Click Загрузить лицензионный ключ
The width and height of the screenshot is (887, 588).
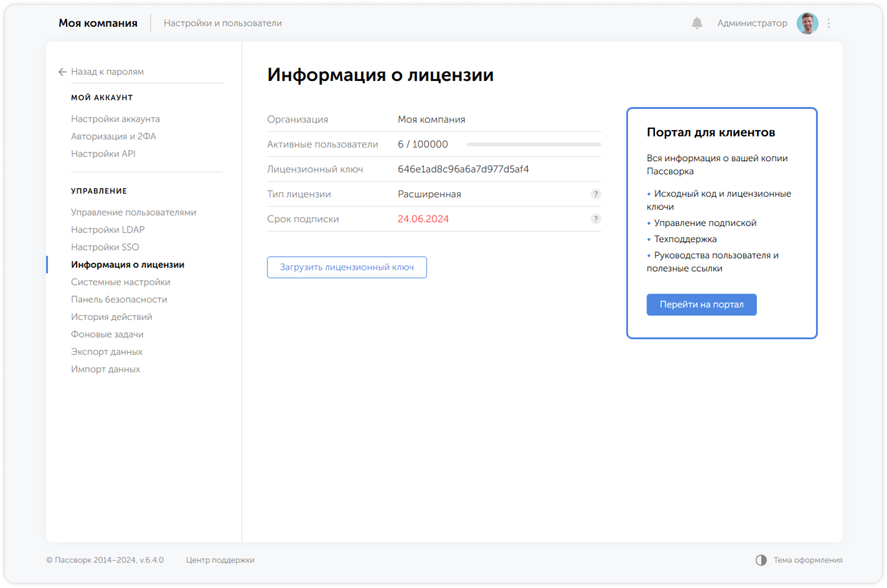(347, 267)
